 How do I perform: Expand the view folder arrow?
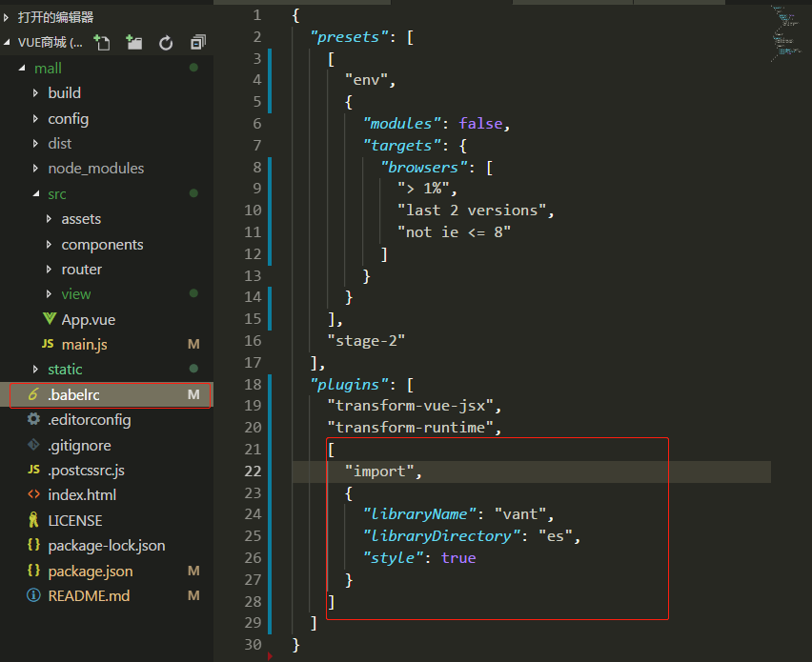pyautogui.click(x=49, y=294)
